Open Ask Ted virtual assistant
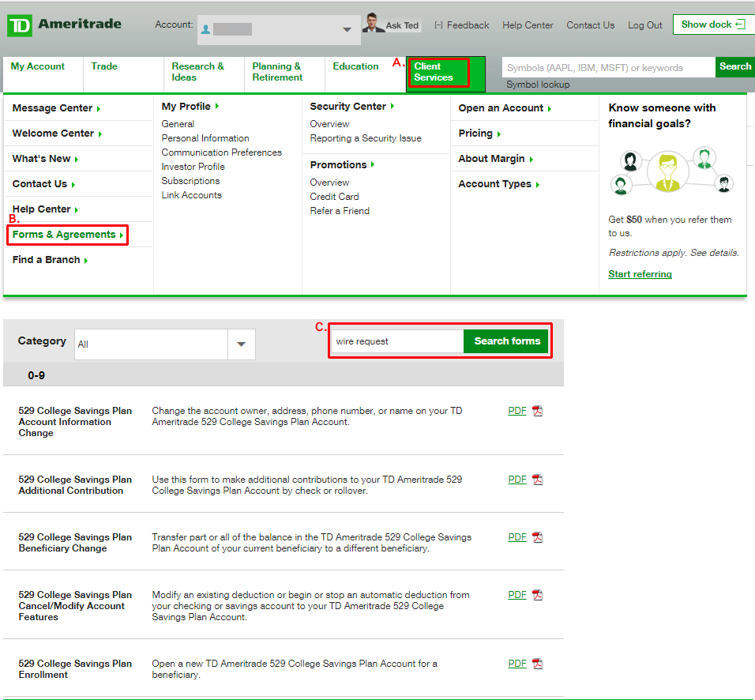The image size is (755, 700). (393, 24)
